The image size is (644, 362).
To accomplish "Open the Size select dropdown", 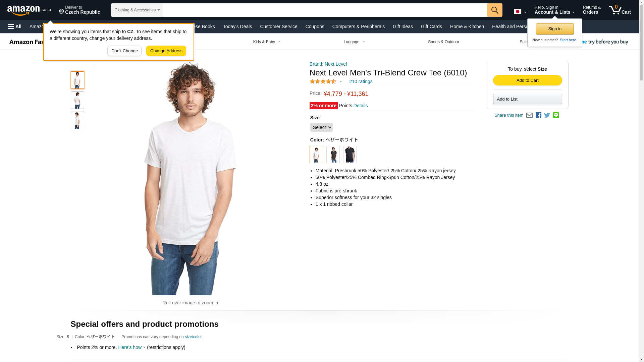I will (x=321, y=127).
